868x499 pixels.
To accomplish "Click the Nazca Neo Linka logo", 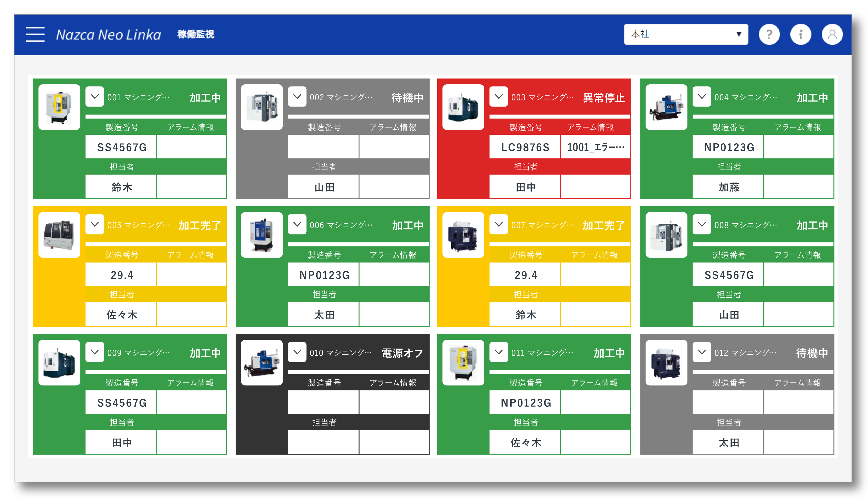I will 108,34.
